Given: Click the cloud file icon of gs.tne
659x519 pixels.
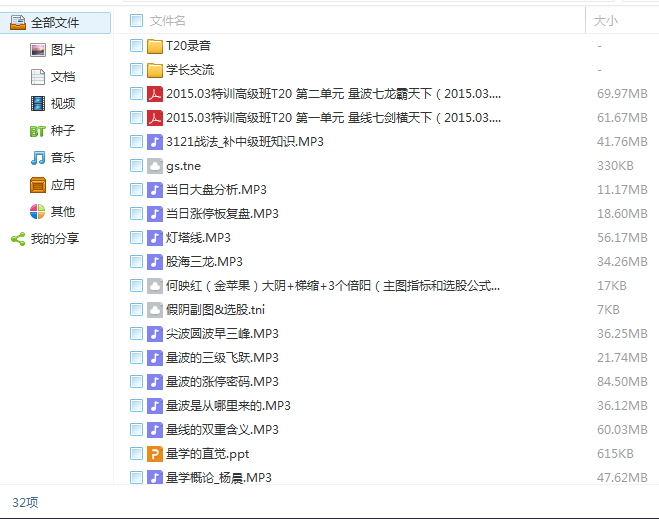Looking at the screenshot, I should 155,166.
